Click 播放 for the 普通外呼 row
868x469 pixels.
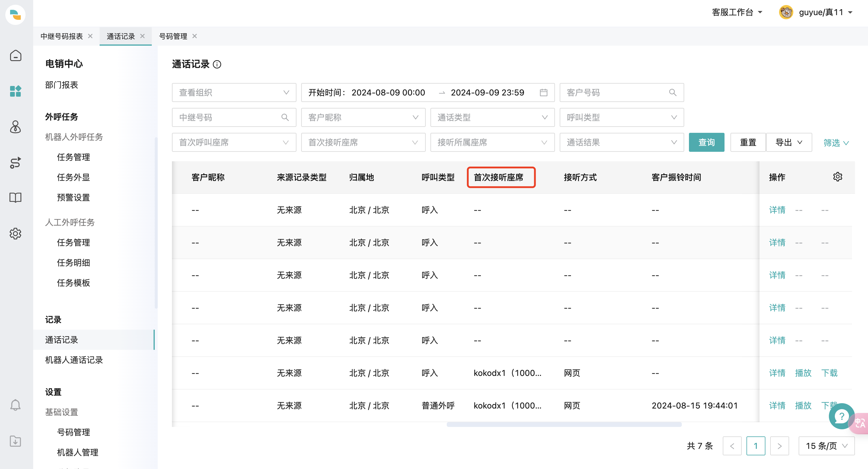coord(803,406)
